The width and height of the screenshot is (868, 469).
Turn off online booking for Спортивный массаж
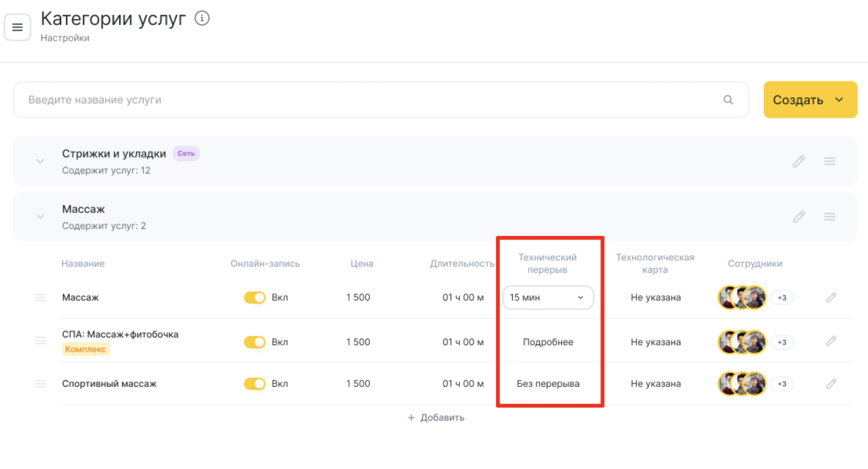pos(255,384)
